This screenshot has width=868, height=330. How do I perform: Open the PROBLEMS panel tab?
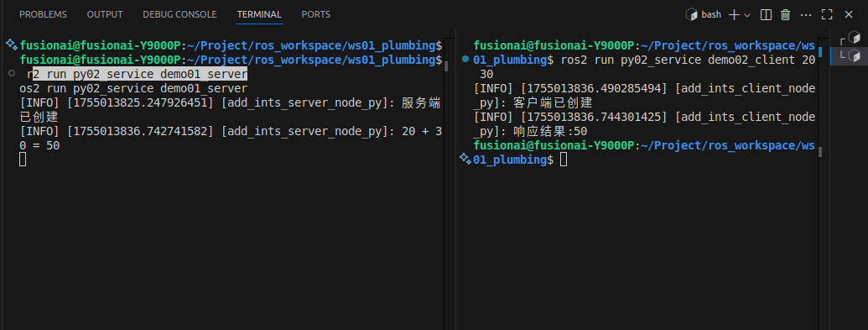pyautogui.click(x=43, y=14)
